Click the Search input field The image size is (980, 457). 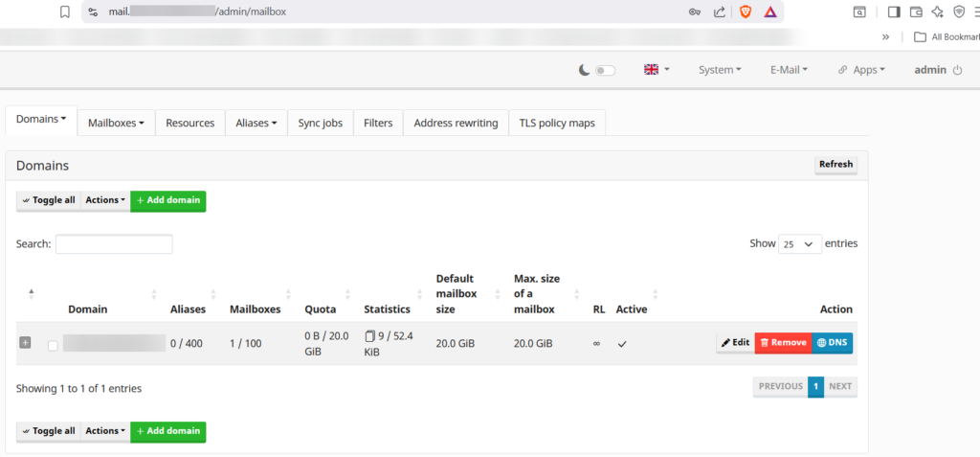[x=114, y=244]
